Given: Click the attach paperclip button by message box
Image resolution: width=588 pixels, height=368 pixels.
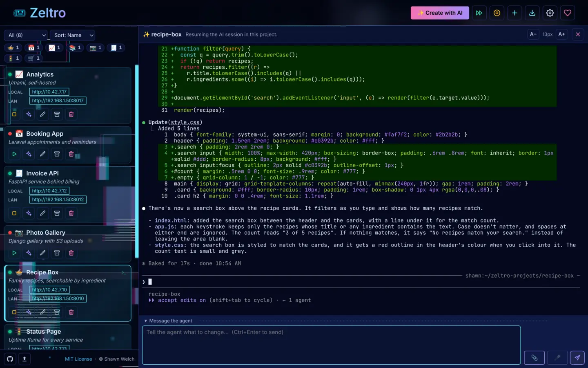Looking at the screenshot, I should tap(534, 358).
